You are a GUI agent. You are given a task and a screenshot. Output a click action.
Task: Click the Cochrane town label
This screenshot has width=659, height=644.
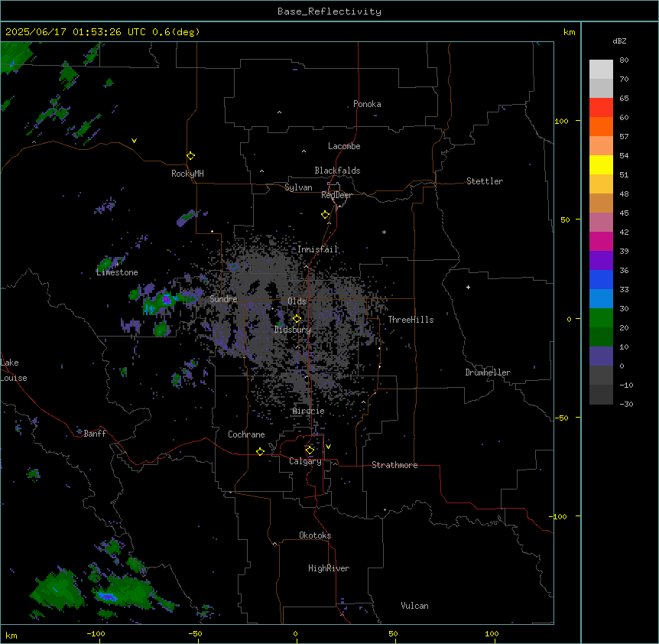(x=246, y=434)
